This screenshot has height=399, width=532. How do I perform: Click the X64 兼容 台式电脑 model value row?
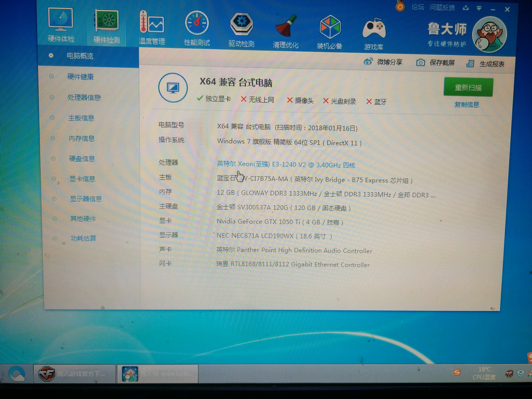tap(287, 127)
